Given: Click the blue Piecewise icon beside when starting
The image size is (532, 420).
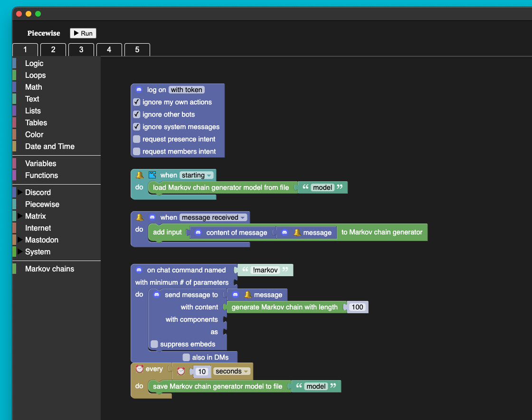Looking at the screenshot, I should click(x=152, y=175).
